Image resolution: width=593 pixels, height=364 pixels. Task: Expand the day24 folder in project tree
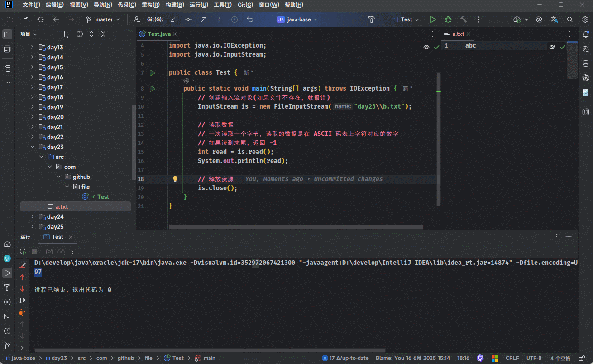[32, 216]
